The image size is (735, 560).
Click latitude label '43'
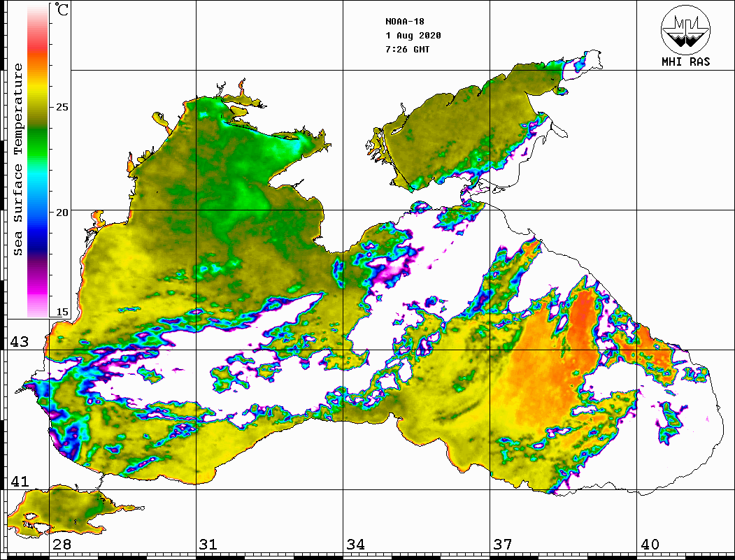pos(20,342)
